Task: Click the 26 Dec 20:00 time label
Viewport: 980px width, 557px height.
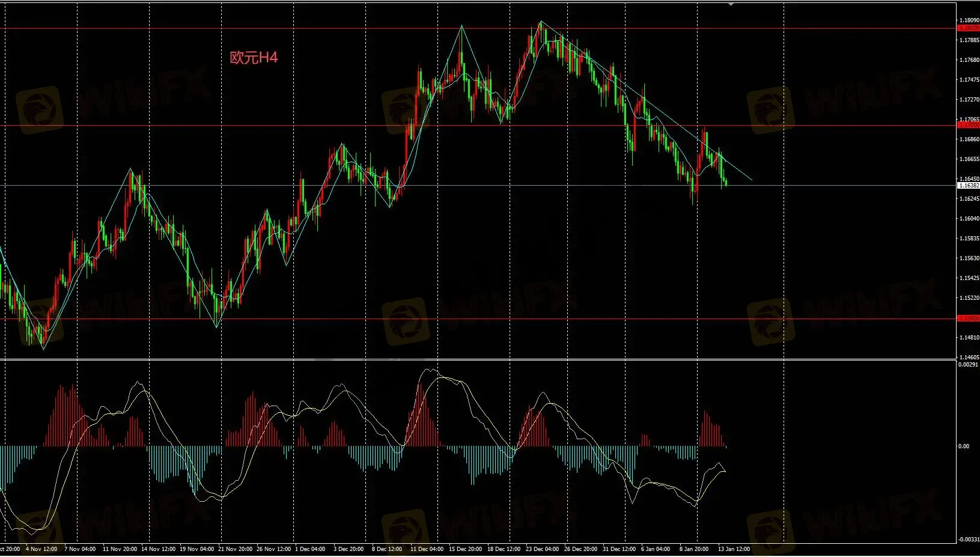Action: pyautogui.click(x=580, y=549)
